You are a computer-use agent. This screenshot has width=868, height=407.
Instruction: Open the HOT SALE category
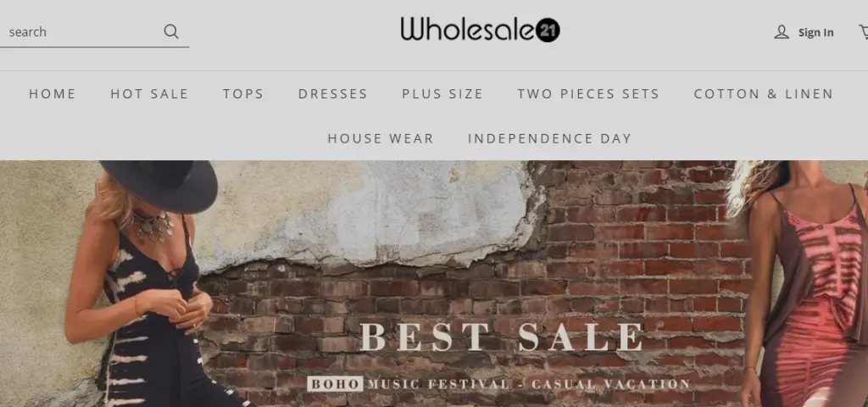point(149,94)
